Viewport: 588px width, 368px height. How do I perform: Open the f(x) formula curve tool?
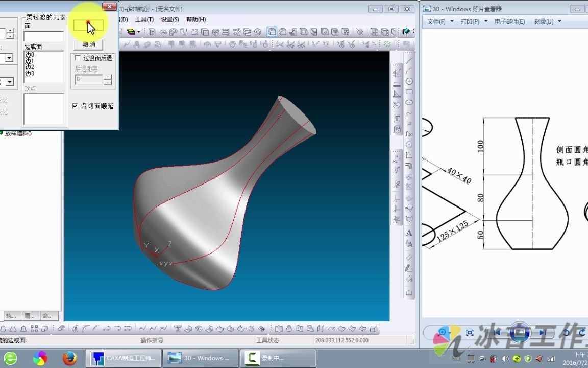[409, 134]
